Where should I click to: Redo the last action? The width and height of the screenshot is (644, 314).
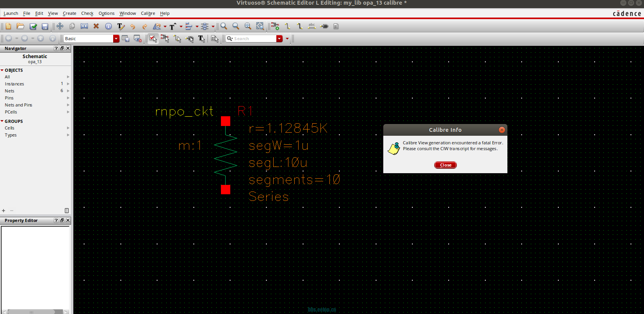tap(145, 26)
